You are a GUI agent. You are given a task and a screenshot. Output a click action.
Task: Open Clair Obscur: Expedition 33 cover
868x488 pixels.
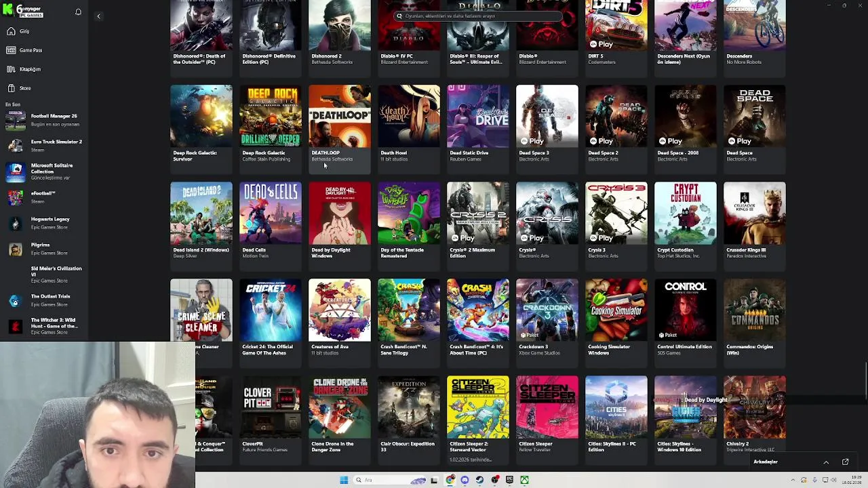click(x=409, y=407)
